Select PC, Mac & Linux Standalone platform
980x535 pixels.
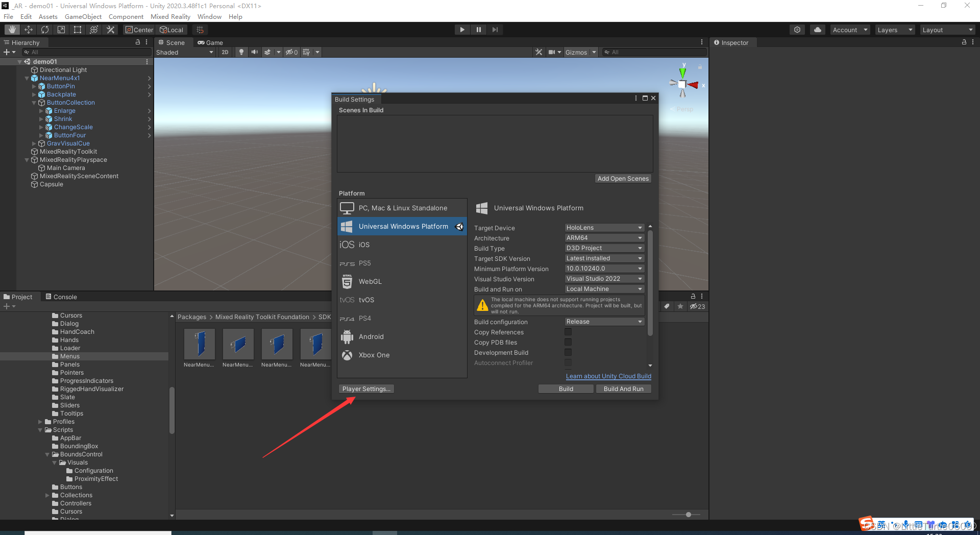(402, 208)
